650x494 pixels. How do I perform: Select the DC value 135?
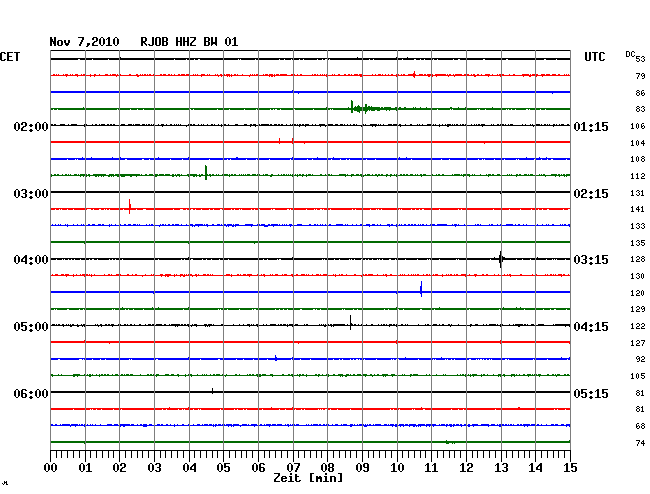[x=638, y=243]
